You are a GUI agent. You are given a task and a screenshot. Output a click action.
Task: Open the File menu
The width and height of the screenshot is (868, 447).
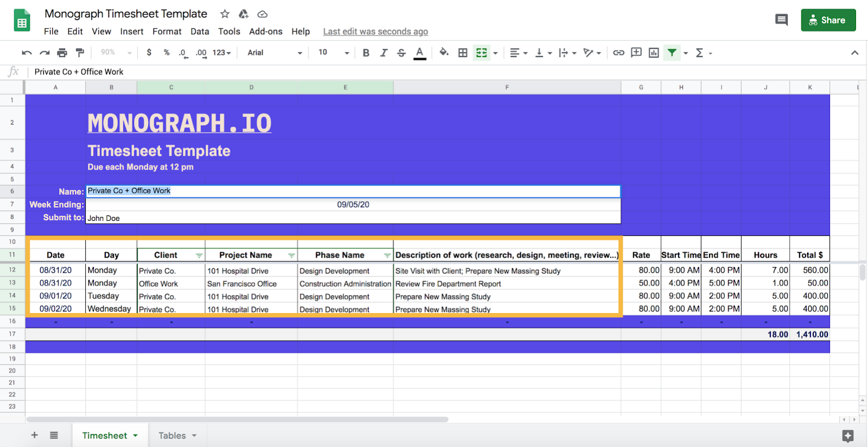click(51, 31)
